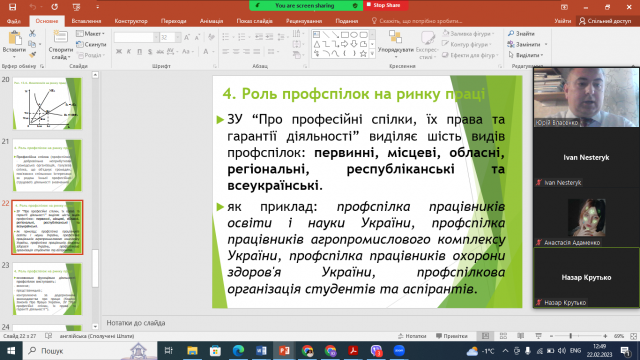Increase font size with larger A icon
Image resolution: width=640 pixels, height=360 pixels.
click(187, 38)
